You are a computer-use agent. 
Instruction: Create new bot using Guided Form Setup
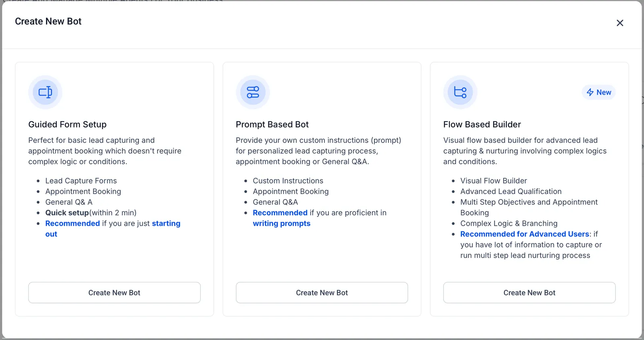coord(114,293)
